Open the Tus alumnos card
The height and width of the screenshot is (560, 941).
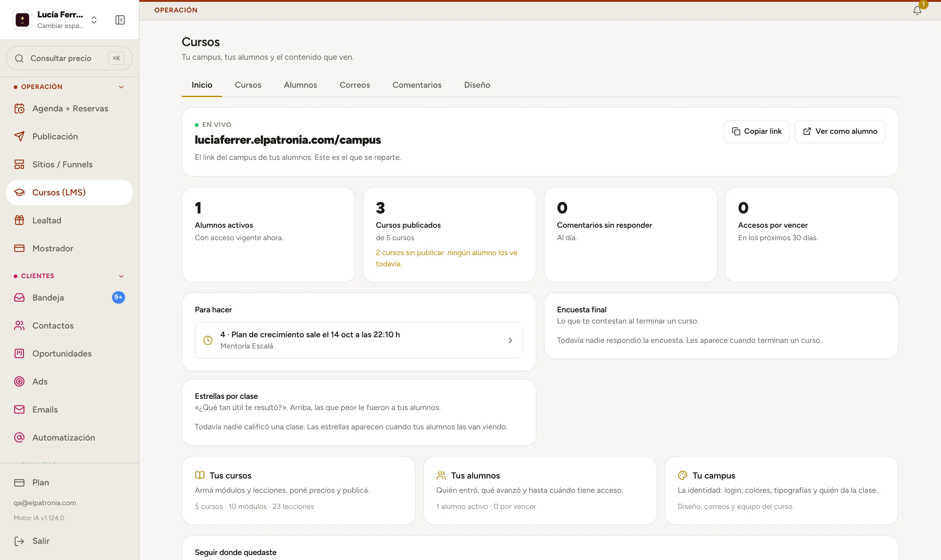coord(540,491)
